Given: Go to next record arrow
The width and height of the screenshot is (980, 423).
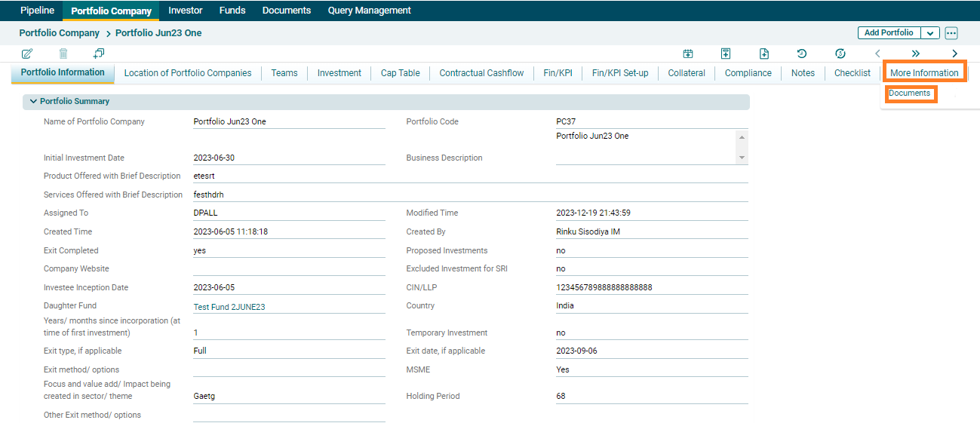Looking at the screenshot, I should [x=954, y=54].
